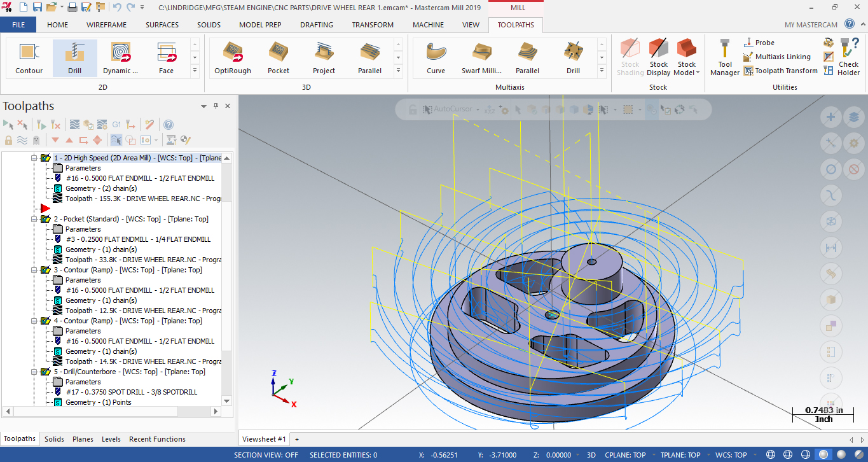Select the Multiaxis Curve toolpath
This screenshot has height=462, width=868.
(436, 58)
